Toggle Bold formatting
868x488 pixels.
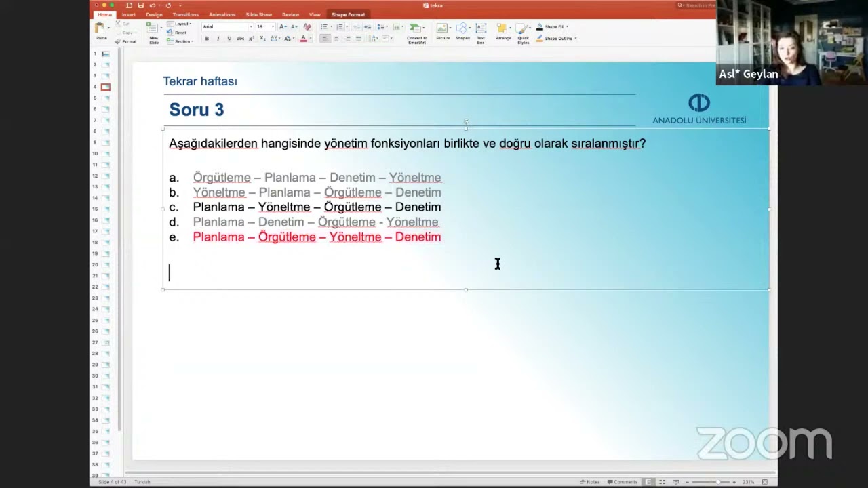207,39
